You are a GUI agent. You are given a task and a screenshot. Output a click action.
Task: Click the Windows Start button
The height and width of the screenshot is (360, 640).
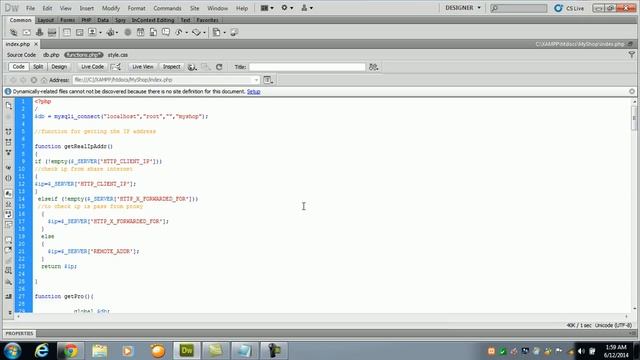coord(13,351)
